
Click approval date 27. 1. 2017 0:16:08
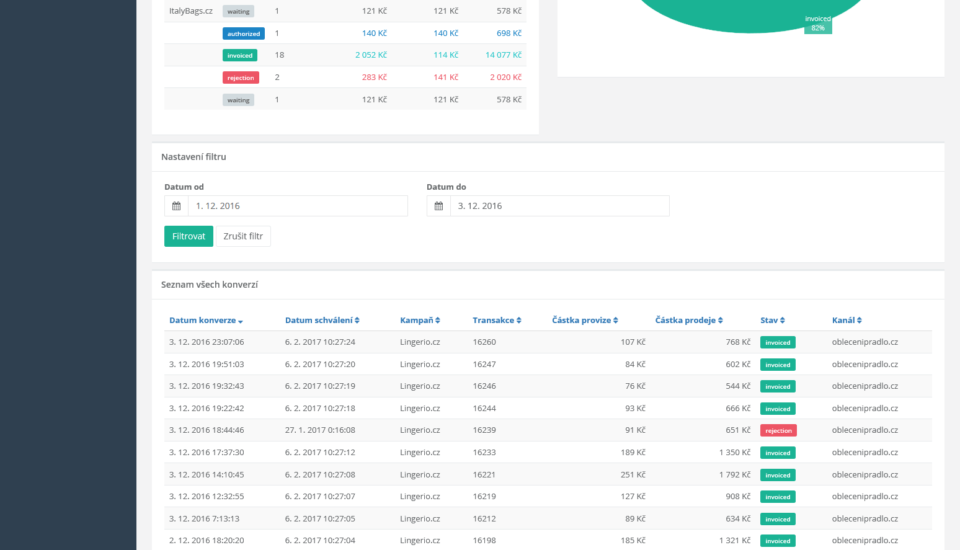coord(320,431)
